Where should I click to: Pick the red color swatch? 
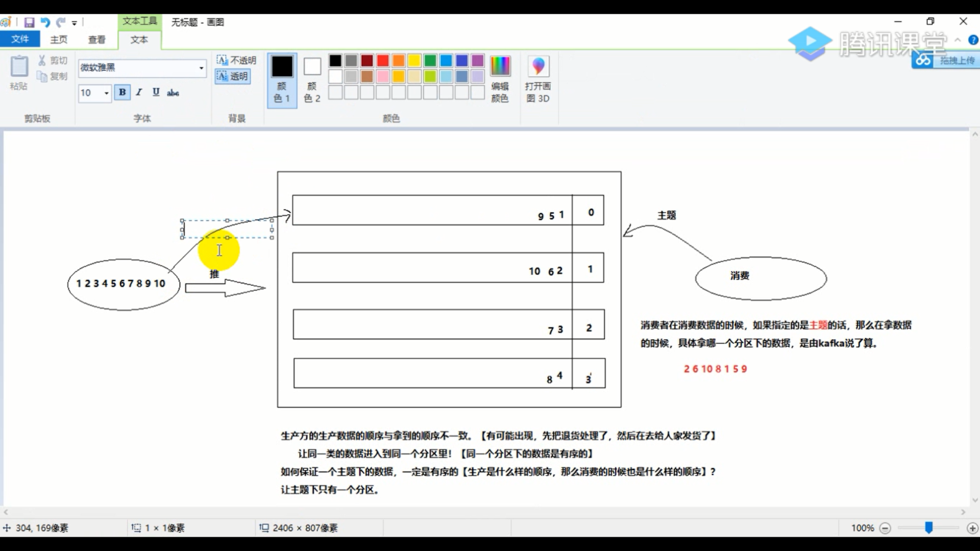pyautogui.click(x=383, y=61)
